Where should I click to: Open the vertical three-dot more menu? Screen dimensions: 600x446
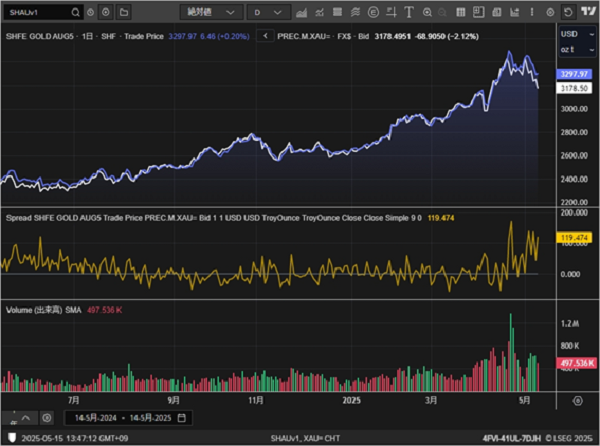point(532,12)
